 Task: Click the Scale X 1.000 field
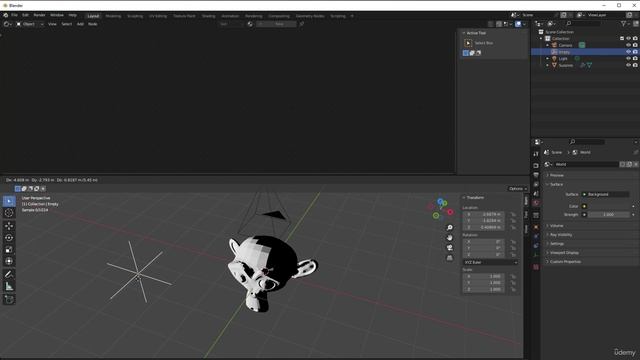484,276
